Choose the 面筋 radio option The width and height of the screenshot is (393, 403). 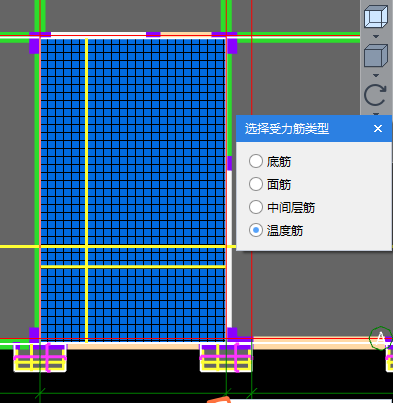click(x=256, y=184)
